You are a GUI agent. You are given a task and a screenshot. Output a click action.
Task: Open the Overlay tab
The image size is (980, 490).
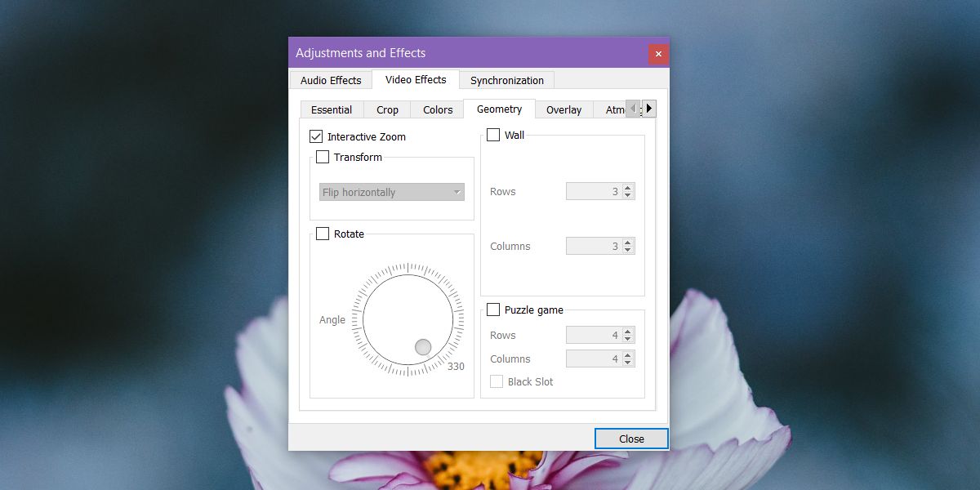[564, 109]
